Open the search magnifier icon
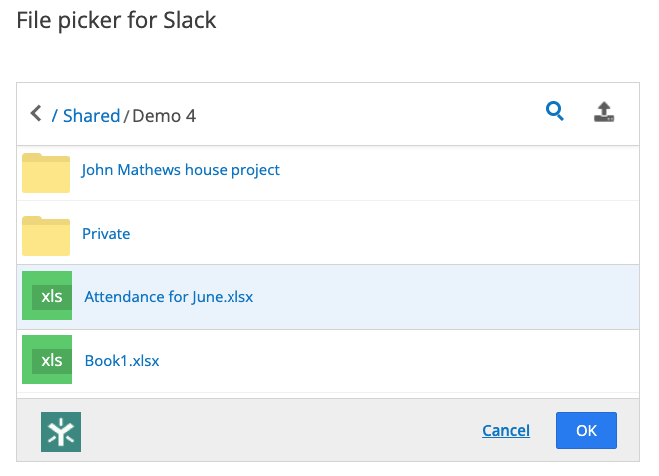The width and height of the screenshot is (659, 476). [554, 111]
